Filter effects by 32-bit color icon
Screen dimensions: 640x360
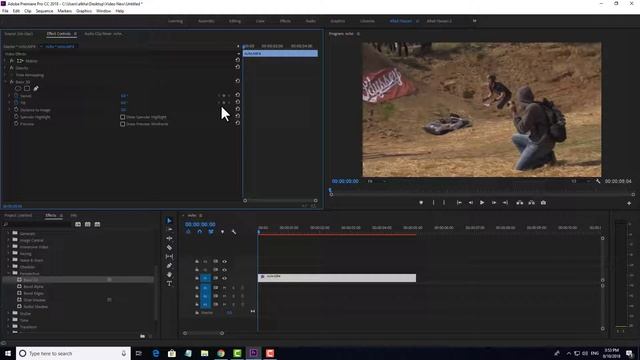(88, 224)
